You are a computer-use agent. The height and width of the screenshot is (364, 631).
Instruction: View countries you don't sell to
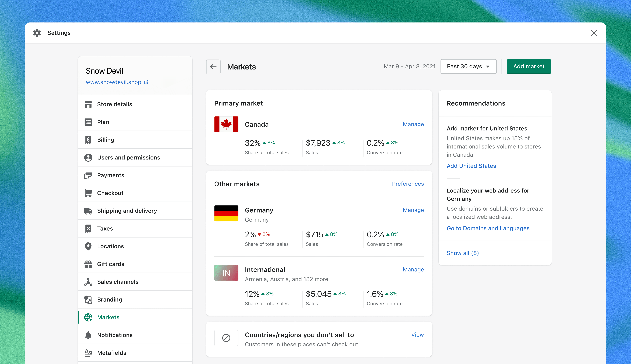click(417, 335)
